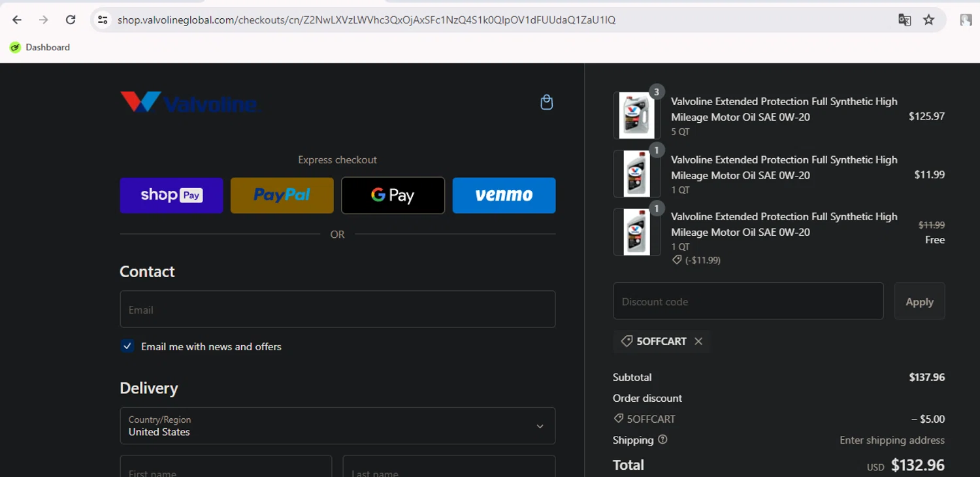Screen dimensions: 980x477
Task: Show shipping info help icon
Action: pos(662,440)
